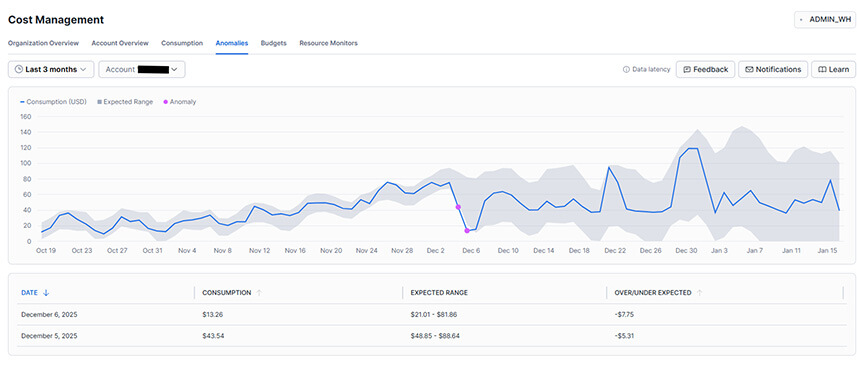Click the Jan 15 x-axis label
This screenshot has width=857, height=368.
(827, 250)
